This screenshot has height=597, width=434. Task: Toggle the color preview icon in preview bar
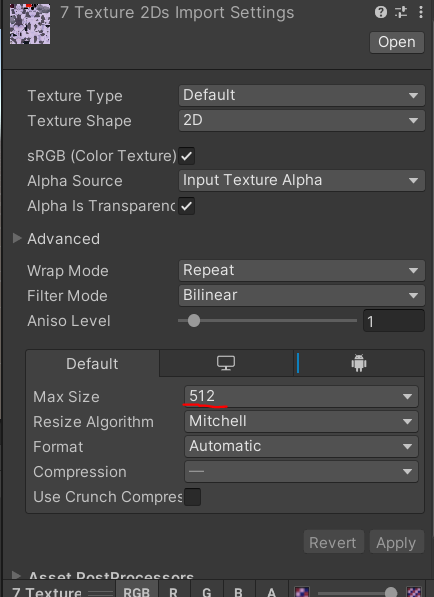coord(303,592)
